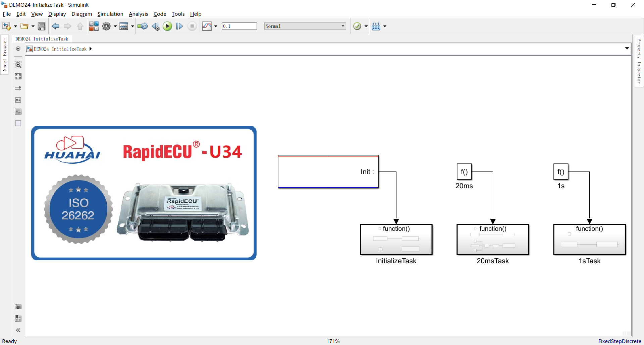Select the Init block

click(x=328, y=172)
